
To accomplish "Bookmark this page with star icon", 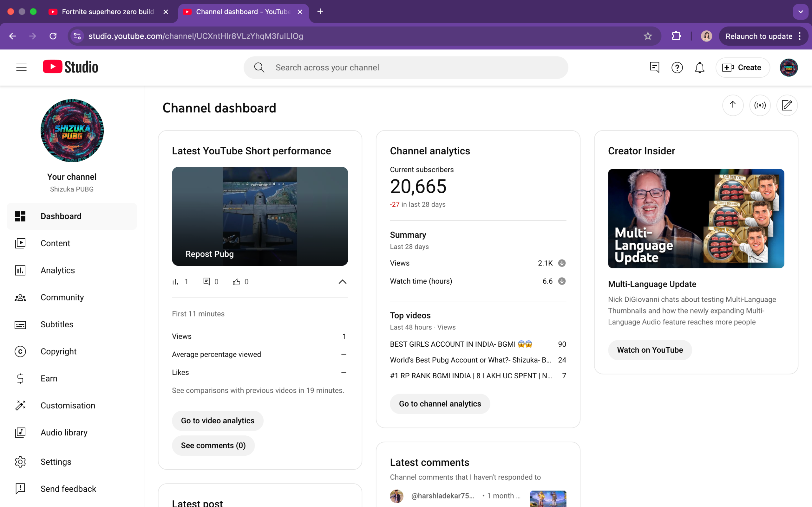I will click(648, 36).
